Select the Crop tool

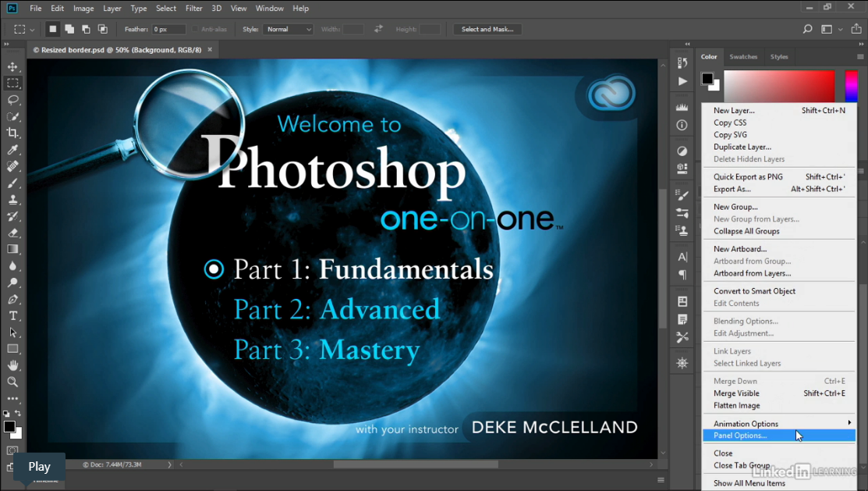pos(12,133)
